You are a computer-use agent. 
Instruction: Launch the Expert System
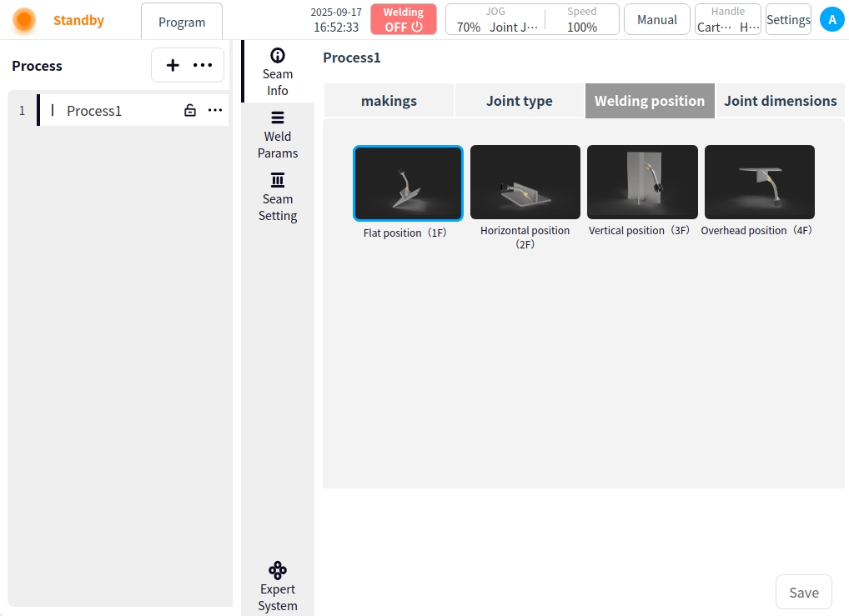pyautogui.click(x=278, y=587)
